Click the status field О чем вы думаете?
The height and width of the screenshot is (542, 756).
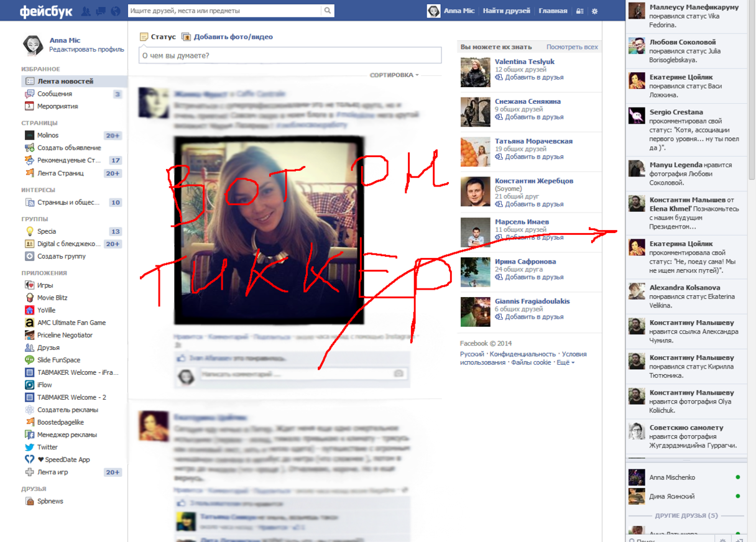[x=290, y=55]
